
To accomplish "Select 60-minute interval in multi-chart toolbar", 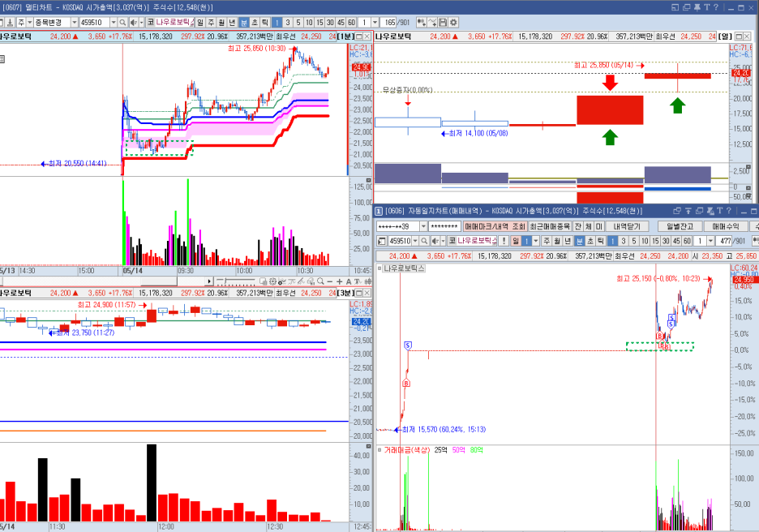I will (x=351, y=22).
